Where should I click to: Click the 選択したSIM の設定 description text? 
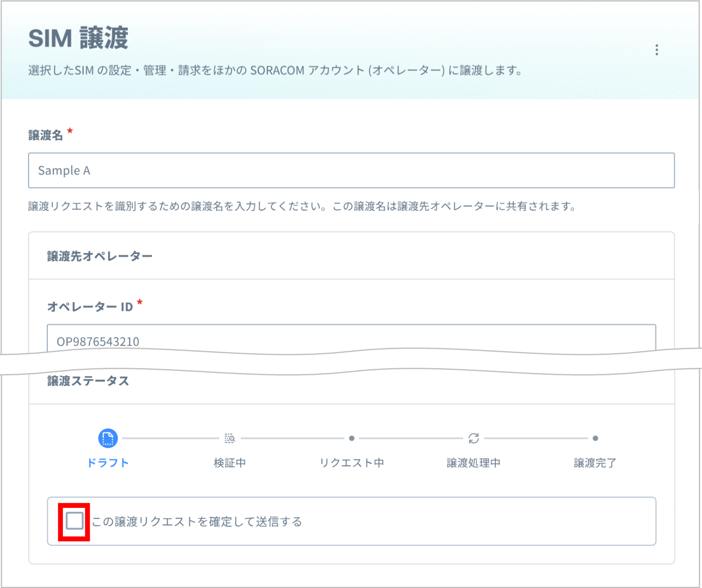pyautogui.click(x=275, y=71)
